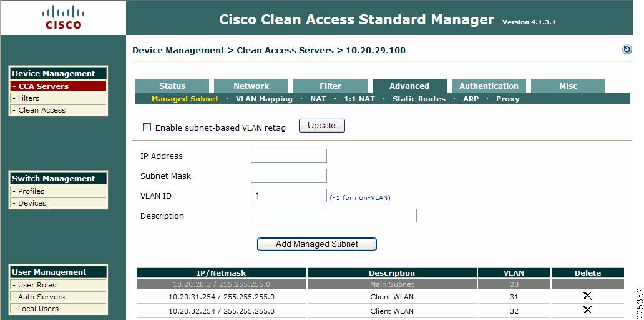This screenshot has height=320, width=644.
Task: Go to the NAT sub-tab
Action: [x=318, y=99]
